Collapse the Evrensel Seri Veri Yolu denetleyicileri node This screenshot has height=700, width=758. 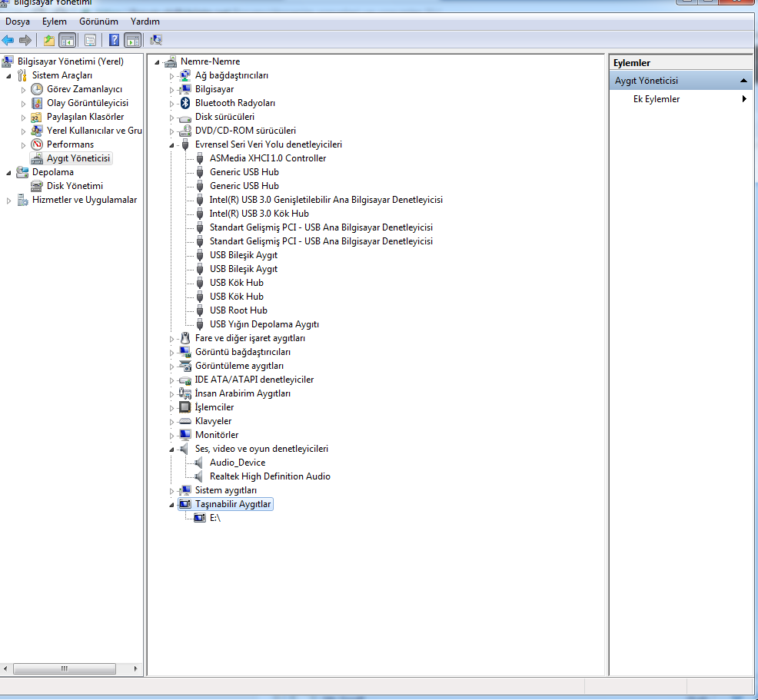[x=172, y=144]
